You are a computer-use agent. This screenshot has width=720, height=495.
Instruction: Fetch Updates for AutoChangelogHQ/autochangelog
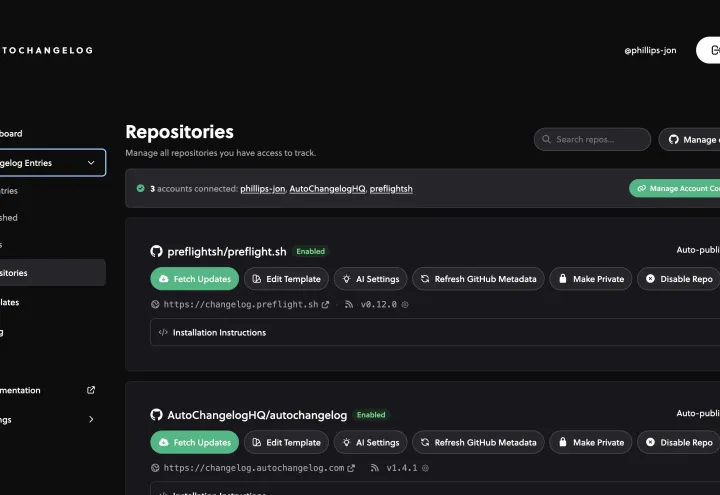pyautogui.click(x=194, y=442)
